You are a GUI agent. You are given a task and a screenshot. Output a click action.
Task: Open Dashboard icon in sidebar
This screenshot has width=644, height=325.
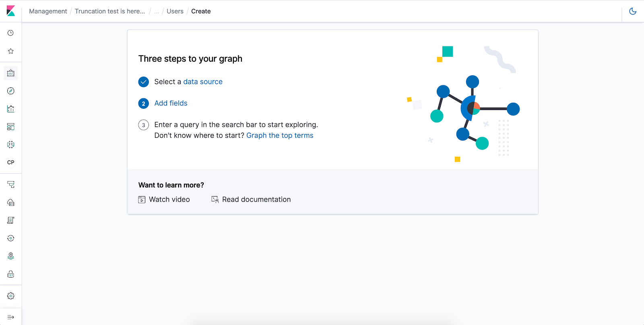tap(11, 127)
